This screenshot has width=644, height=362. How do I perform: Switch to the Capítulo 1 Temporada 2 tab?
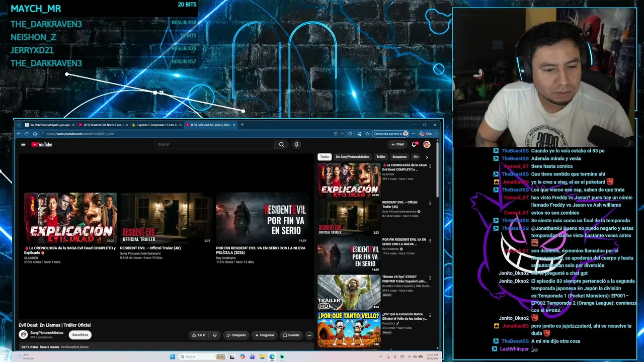[156, 125]
